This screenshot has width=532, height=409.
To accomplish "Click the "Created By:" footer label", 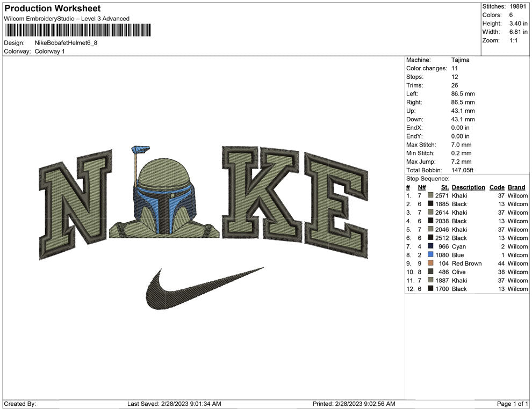I will 20,403.
